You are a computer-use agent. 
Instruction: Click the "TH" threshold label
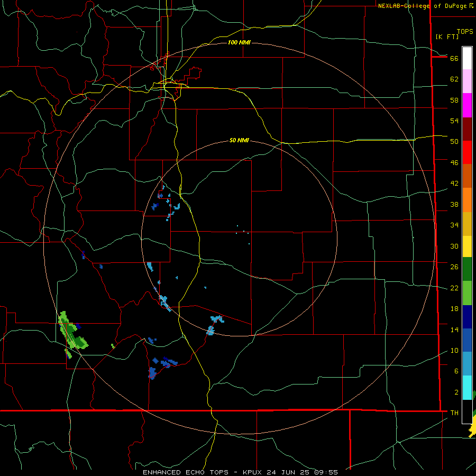click(454, 413)
